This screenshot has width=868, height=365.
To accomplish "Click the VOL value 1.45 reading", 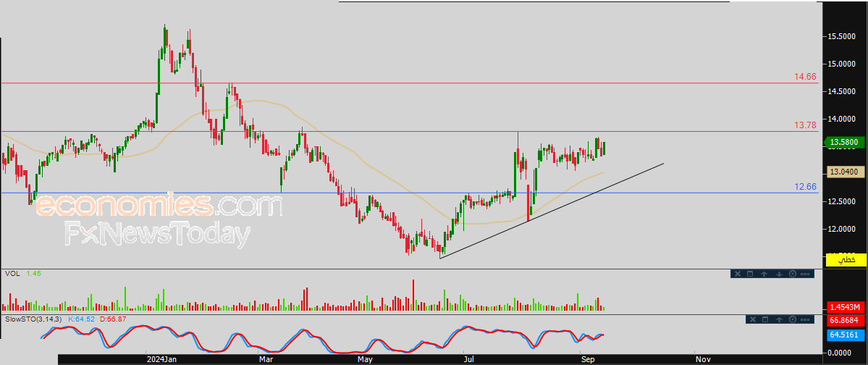I will [x=34, y=274].
